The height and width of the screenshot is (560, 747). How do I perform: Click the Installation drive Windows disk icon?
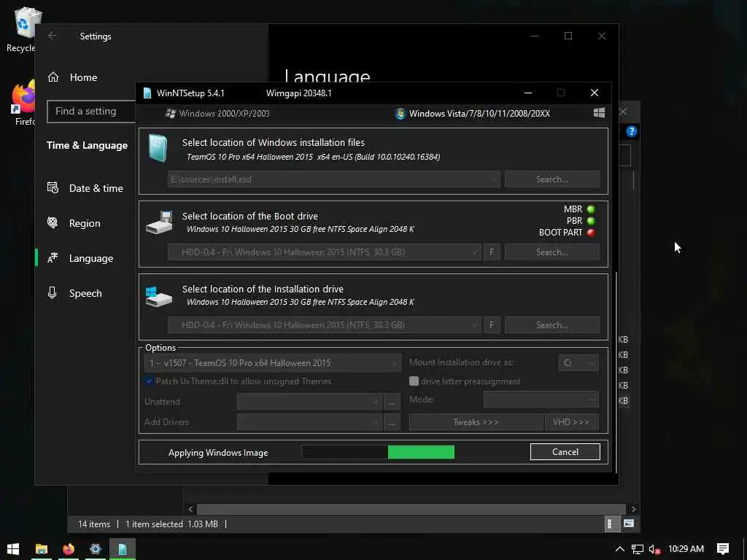coord(158,296)
